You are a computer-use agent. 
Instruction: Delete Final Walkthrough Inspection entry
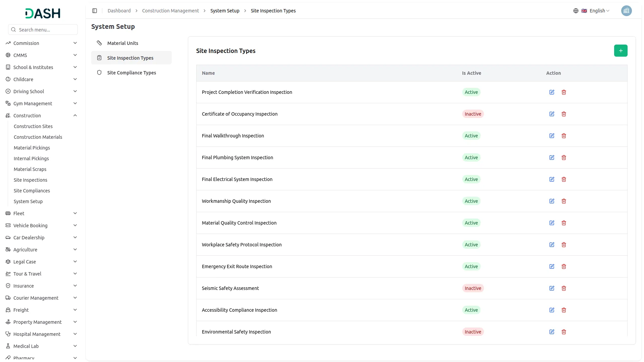[564, 136]
